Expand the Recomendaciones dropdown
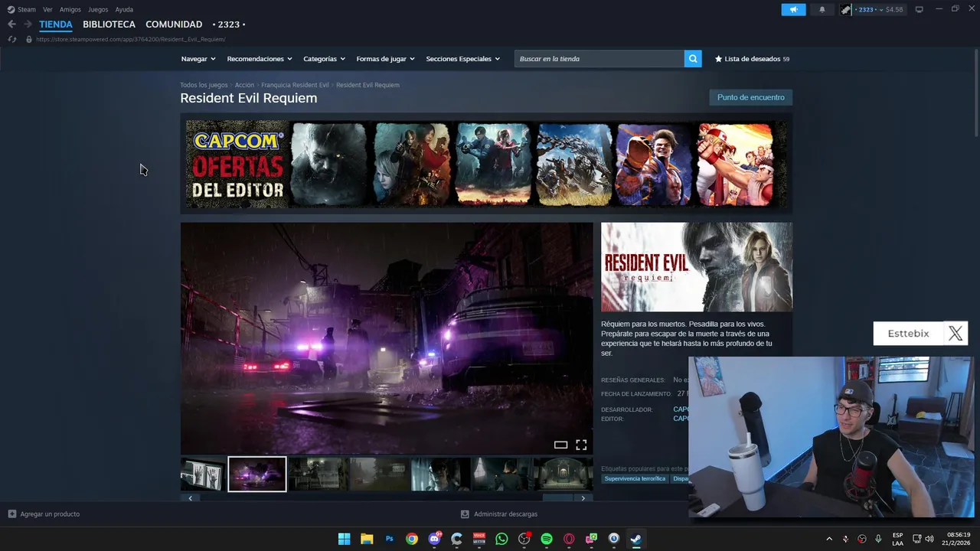Image resolution: width=980 pixels, height=551 pixels. click(260, 59)
